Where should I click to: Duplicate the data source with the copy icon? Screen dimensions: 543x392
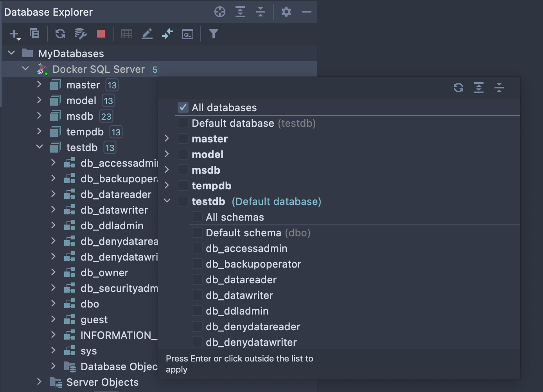tap(35, 34)
